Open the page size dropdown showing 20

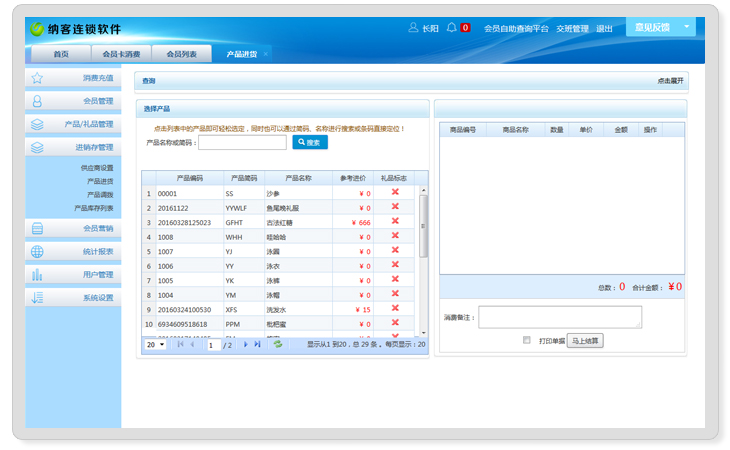[156, 344]
